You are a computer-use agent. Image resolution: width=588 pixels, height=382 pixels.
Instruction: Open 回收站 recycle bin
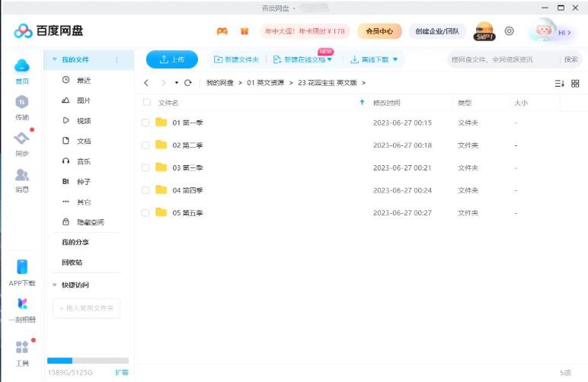pyautogui.click(x=72, y=263)
